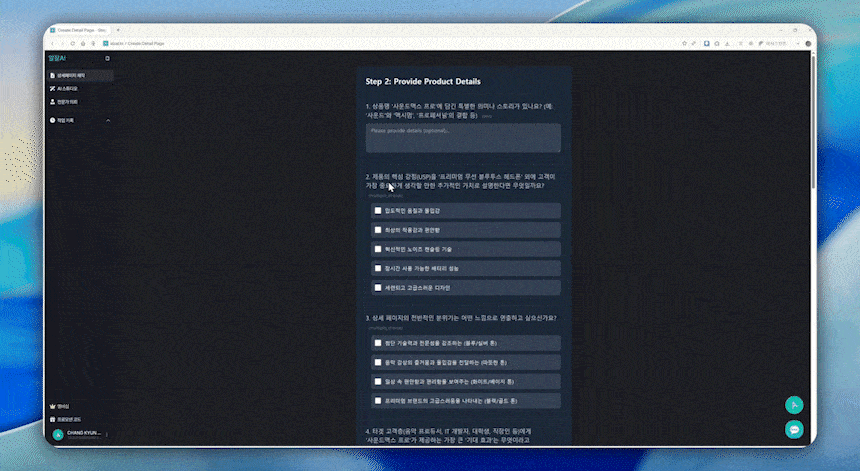Screen dimensions: 860x471
Task: Select the 첨단 기술력과 전문성을 강조하는 checkbox
Action: click(x=378, y=343)
